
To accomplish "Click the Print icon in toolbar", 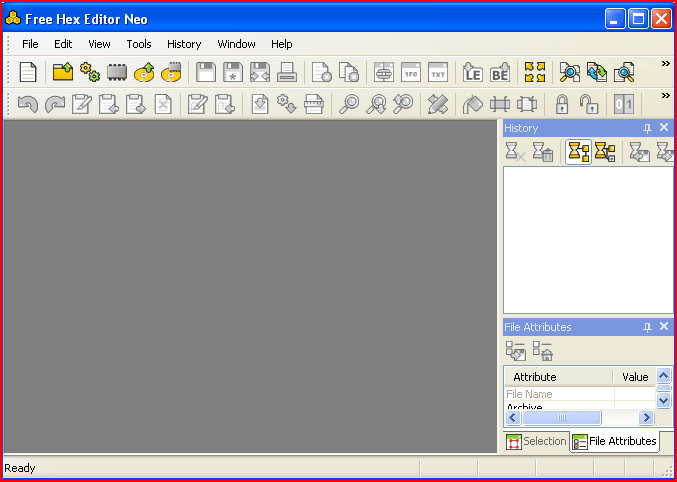I will (x=287, y=72).
